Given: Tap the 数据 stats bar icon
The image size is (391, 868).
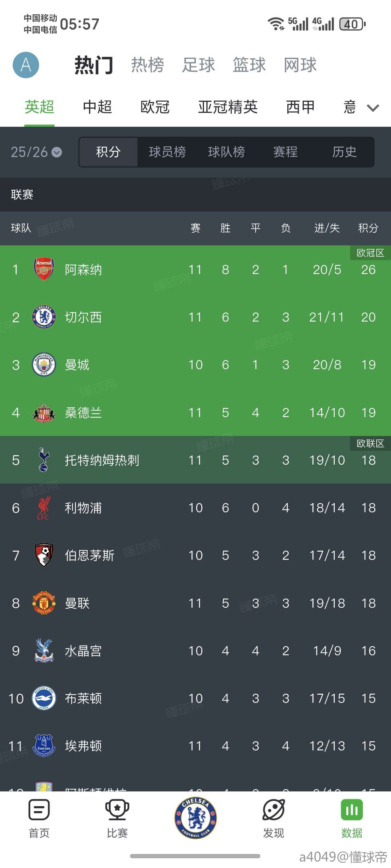Looking at the screenshot, I should tap(352, 810).
